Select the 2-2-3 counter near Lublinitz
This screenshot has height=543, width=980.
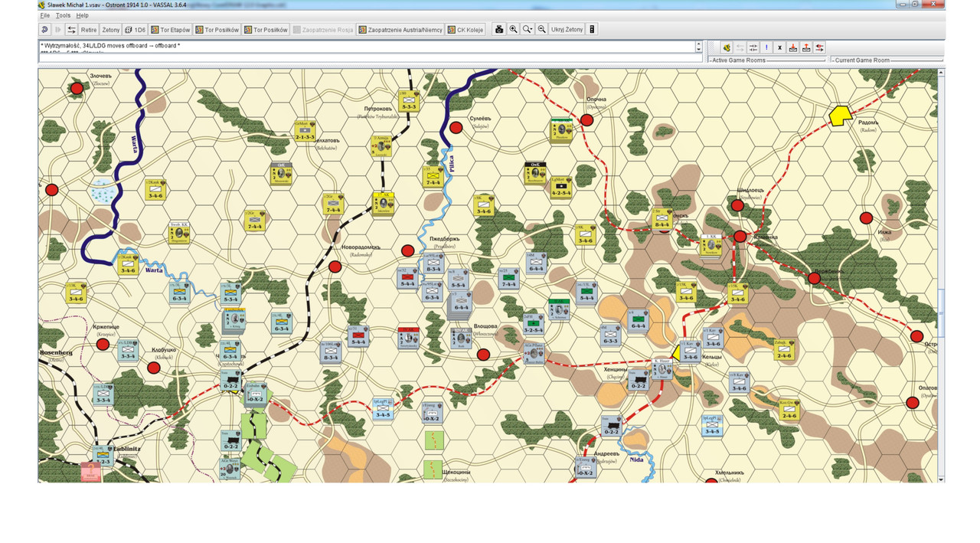click(x=103, y=456)
